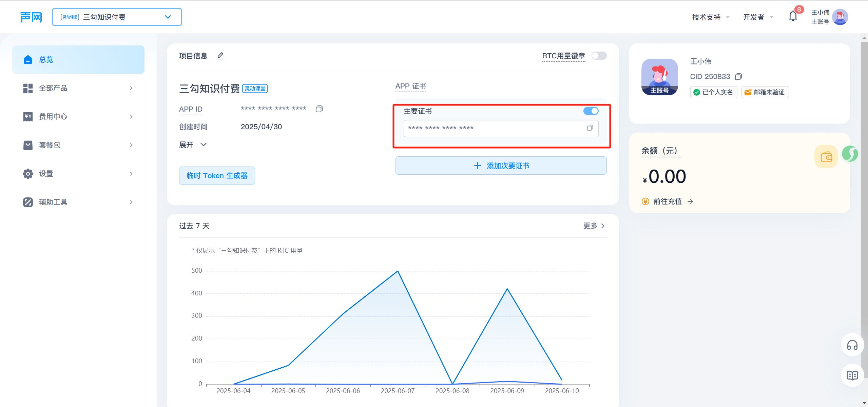Click the pencil icon to edit 项目信息
This screenshot has height=407, width=868.
[220, 56]
